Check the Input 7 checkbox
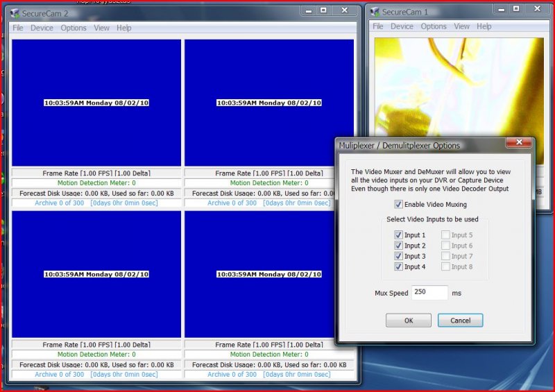Image resolution: width=555 pixels, height=392 pixels. [445, 256]
